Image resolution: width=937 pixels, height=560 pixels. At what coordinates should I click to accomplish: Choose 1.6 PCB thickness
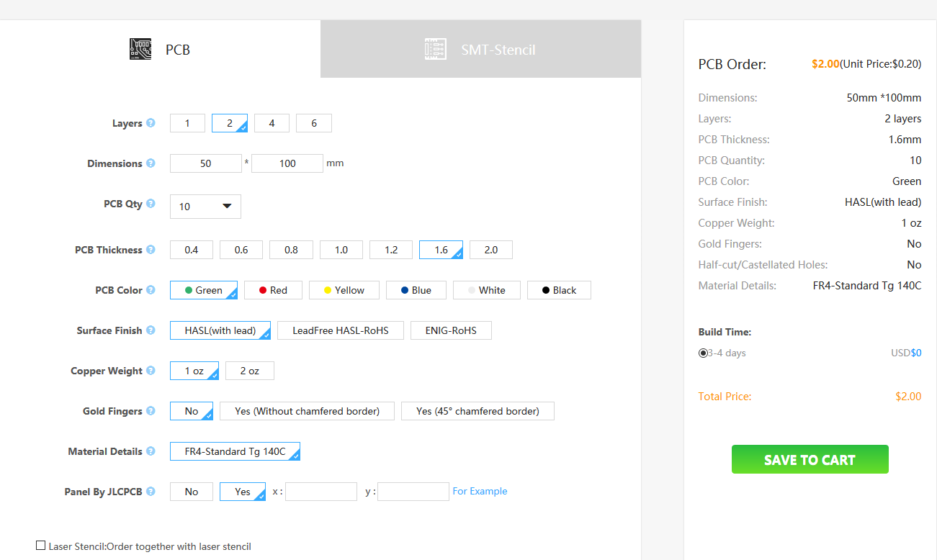click(x=441, y=250)
